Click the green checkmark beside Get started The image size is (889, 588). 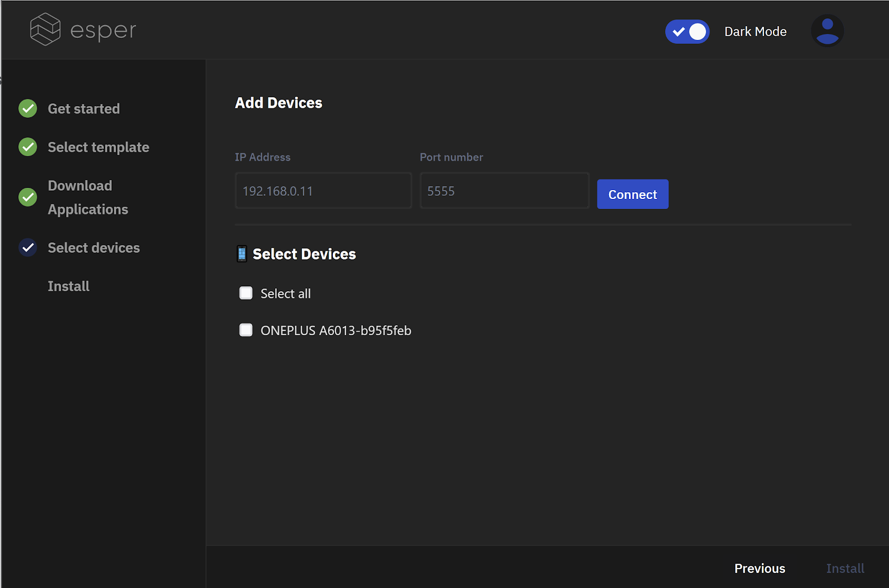coord(27,108)
